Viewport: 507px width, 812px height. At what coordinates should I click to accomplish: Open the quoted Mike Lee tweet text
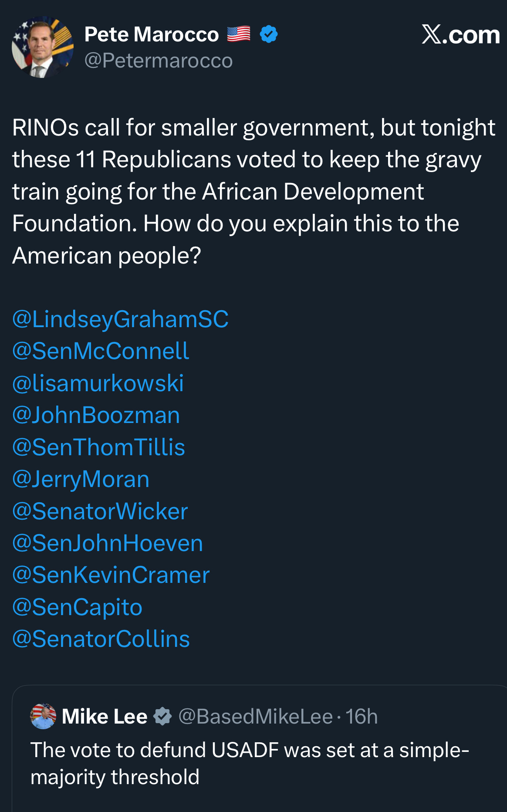pos(249,763)
